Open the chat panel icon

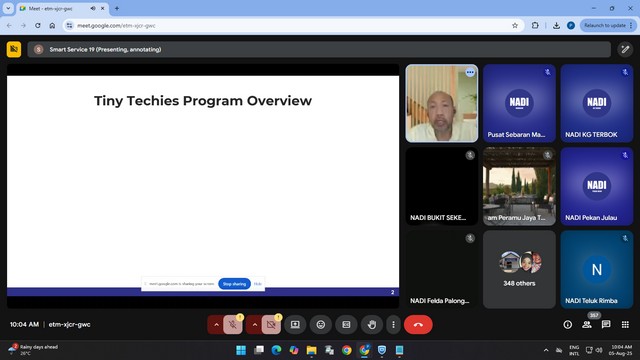(x=606, y=324)
